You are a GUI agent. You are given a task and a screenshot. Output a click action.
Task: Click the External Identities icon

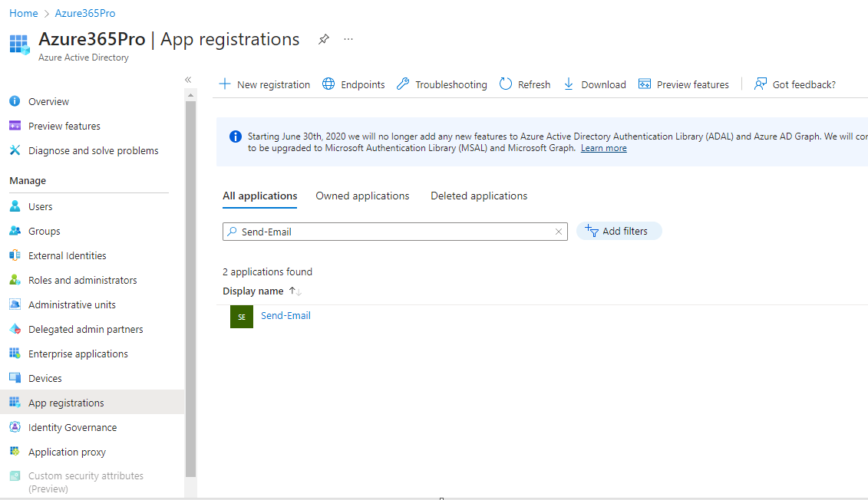pos(15,255)
